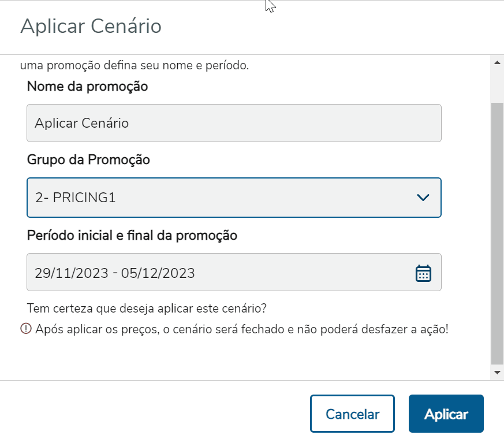Click the start date 29/11/2023

coord(71,273)
